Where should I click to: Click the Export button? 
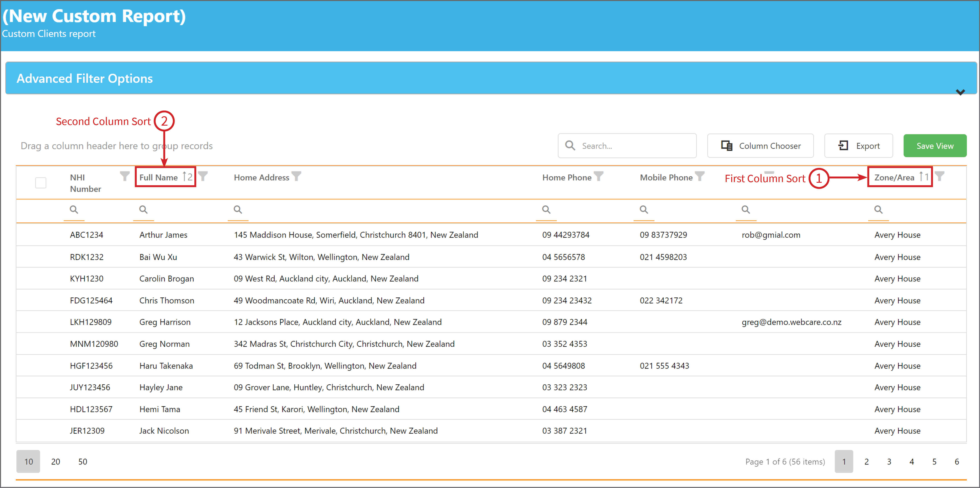point(859,146)
